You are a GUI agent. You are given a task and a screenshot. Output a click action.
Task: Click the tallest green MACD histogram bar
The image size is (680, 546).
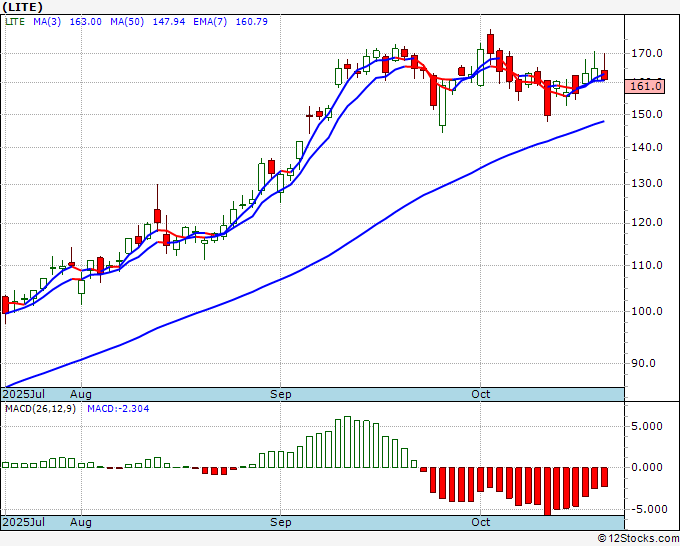347,442
